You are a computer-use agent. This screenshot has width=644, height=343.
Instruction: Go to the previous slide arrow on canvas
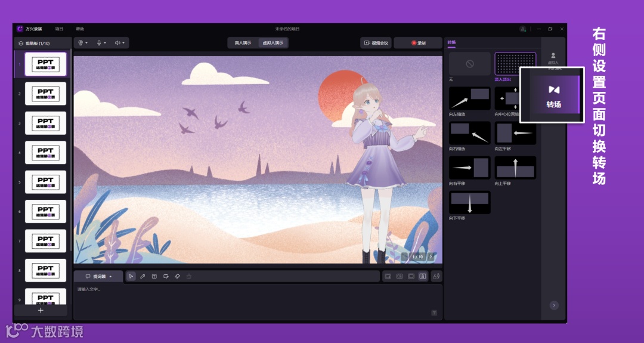[x=405, y=257]
